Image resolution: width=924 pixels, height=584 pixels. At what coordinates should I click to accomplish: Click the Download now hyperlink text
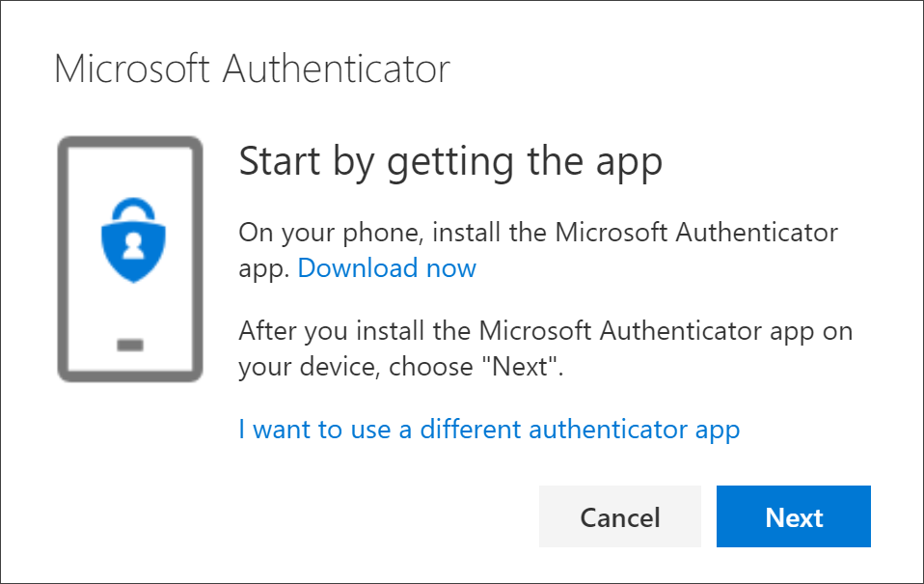tap(386, 268)
